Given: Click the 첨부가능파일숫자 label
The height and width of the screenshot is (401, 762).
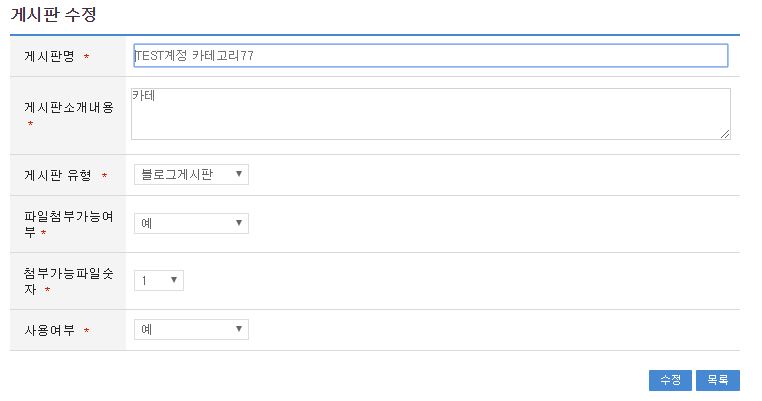Looking at the screenshot, I should pos(68,273).
